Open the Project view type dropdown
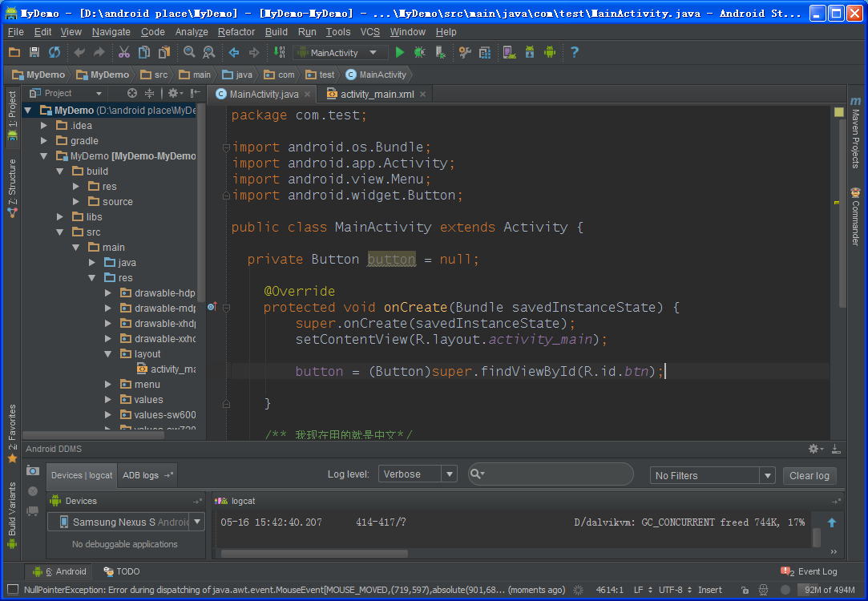868x601 pixels. click(x=66, y=93)
